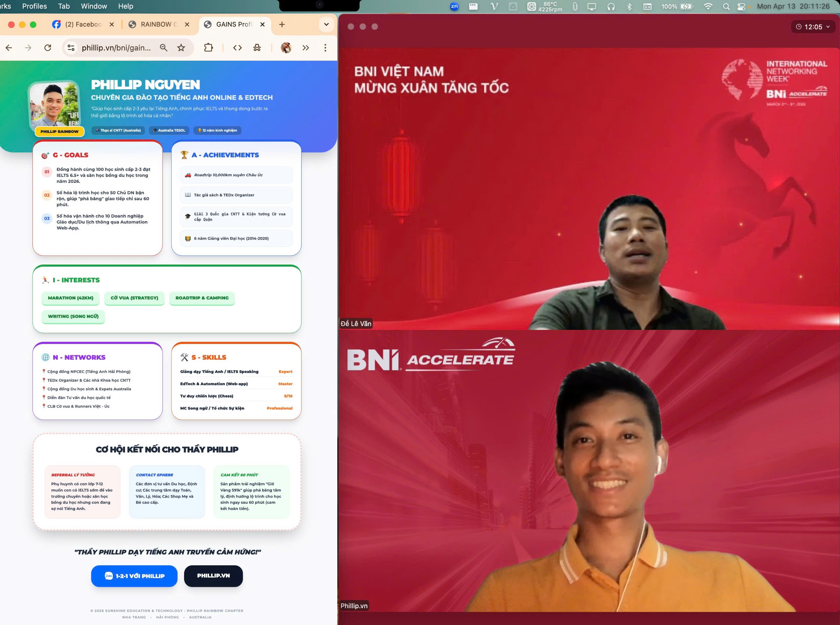The width and height of the screenshot is (840, 625).
Task: Toggle Bluetooth from the menu bar
Action: click(x=629, y=7)
